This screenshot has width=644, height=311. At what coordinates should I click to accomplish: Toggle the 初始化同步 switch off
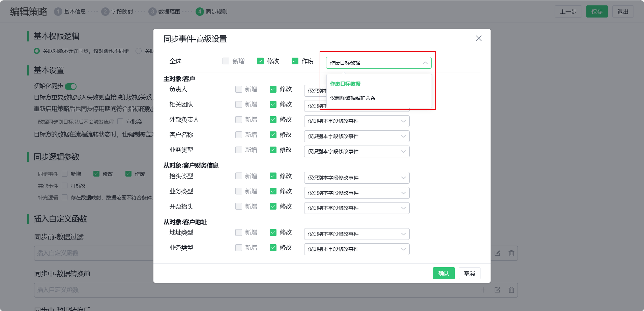pyautogui.click(x=70, y=86)
